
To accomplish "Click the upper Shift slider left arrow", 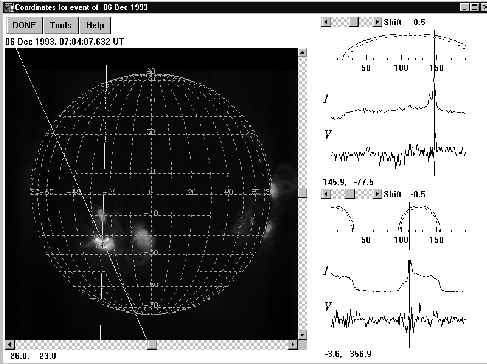I will 326,22.
